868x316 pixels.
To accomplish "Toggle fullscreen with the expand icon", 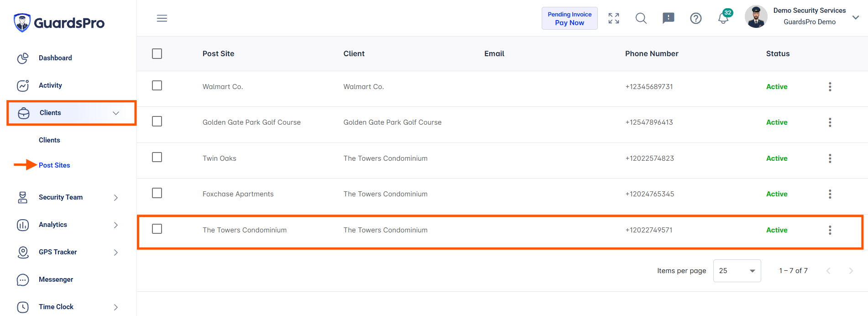I will 614,18.
